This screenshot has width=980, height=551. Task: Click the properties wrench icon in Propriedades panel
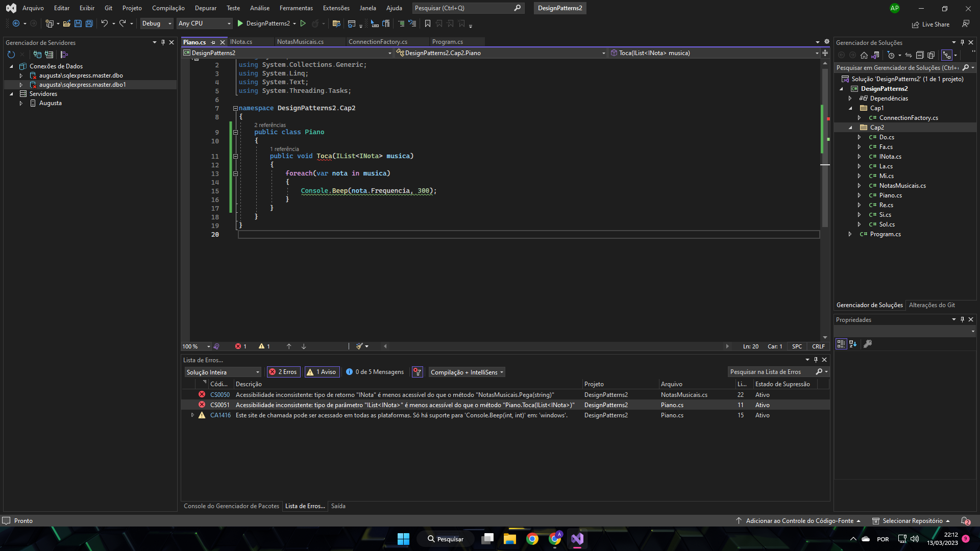(x=868, y=344)
